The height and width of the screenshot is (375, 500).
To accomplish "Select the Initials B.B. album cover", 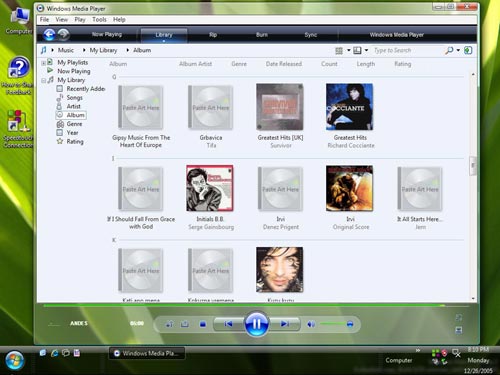I will pyautogui.click(x=210, y=188).
